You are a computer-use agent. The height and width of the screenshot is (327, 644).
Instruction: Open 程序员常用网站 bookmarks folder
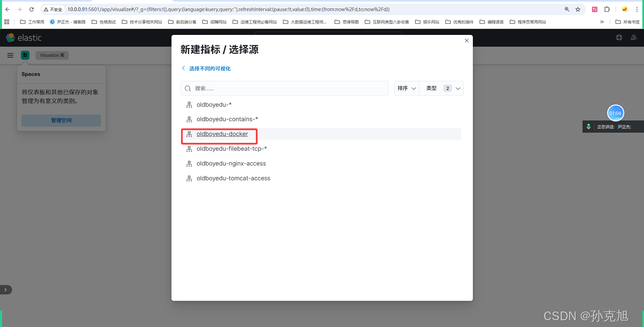(528, 22)
